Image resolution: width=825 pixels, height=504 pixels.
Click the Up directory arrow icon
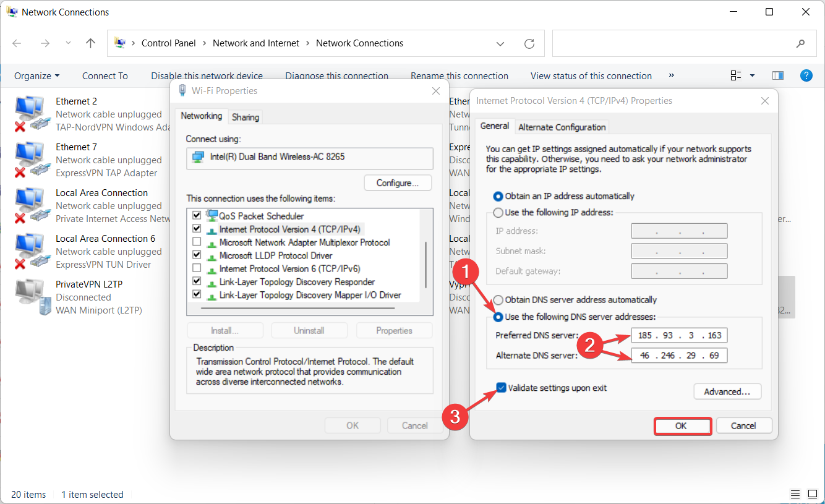90,43
